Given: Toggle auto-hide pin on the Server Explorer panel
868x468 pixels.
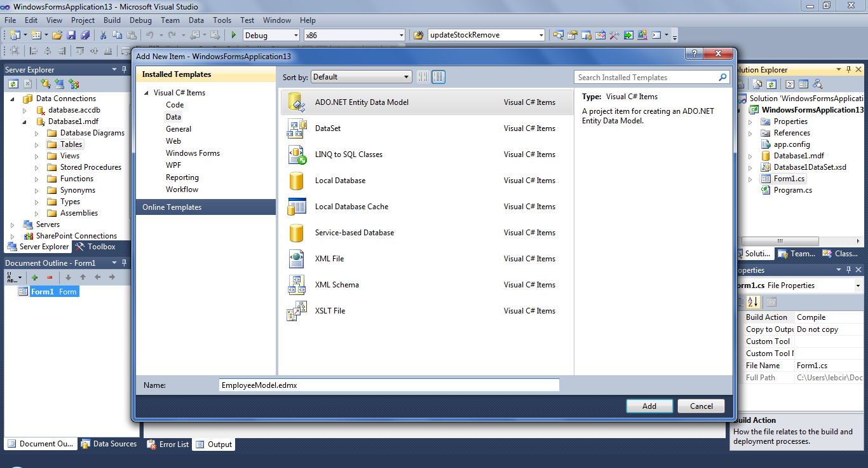Looking at the screenshot, I should 123,69.
